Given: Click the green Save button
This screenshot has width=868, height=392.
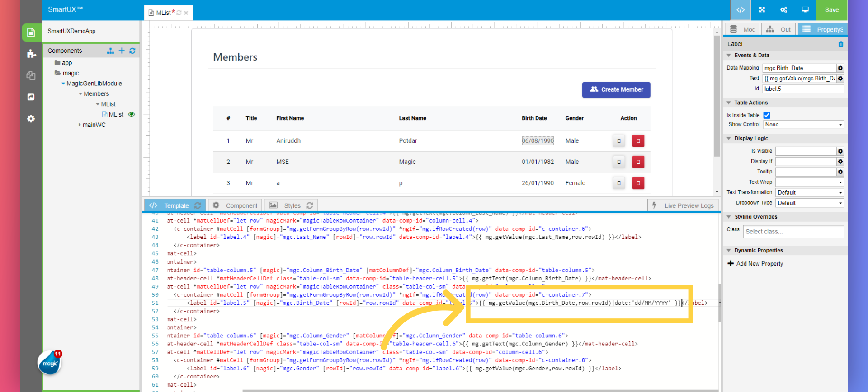Looking at the screenshot, I should tap(831, 10).
